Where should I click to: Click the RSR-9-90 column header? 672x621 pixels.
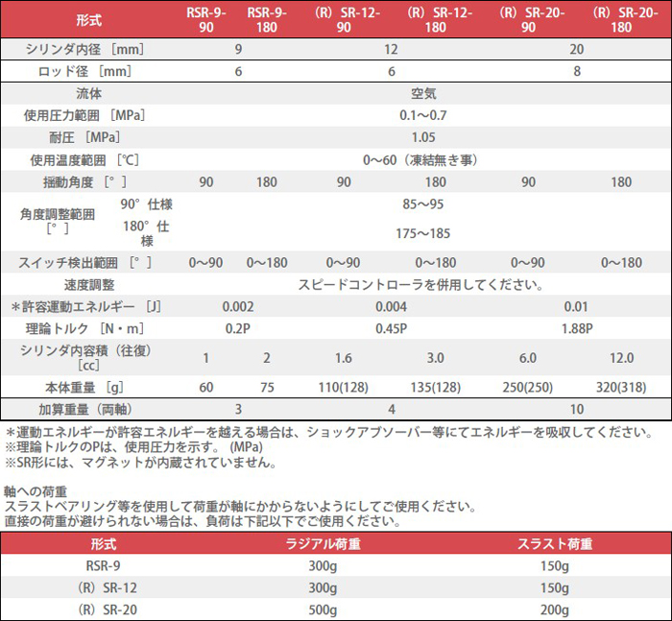pos(206,20)
